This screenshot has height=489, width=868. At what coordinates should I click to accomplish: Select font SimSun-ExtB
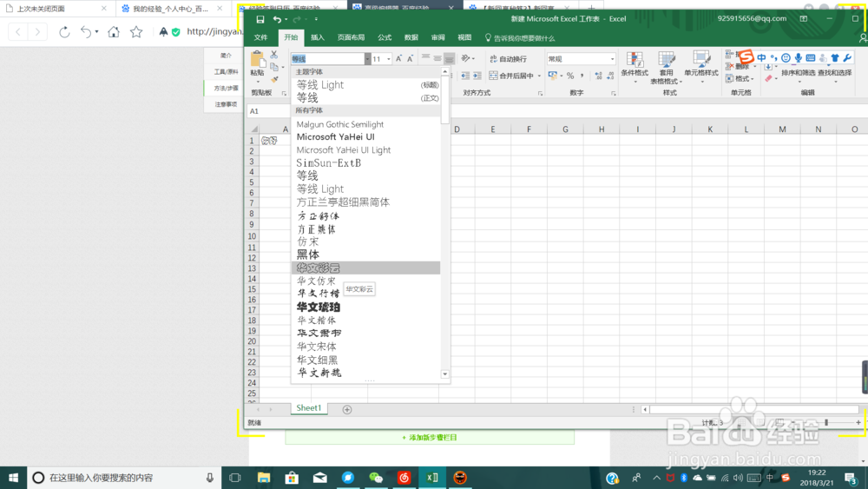(x=366, y=162)
